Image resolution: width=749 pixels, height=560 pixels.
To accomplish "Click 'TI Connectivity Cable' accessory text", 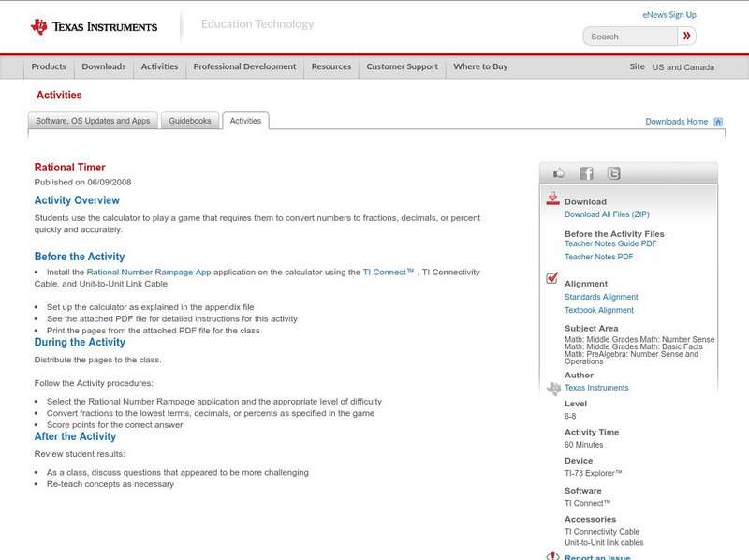I will point(602,532).
